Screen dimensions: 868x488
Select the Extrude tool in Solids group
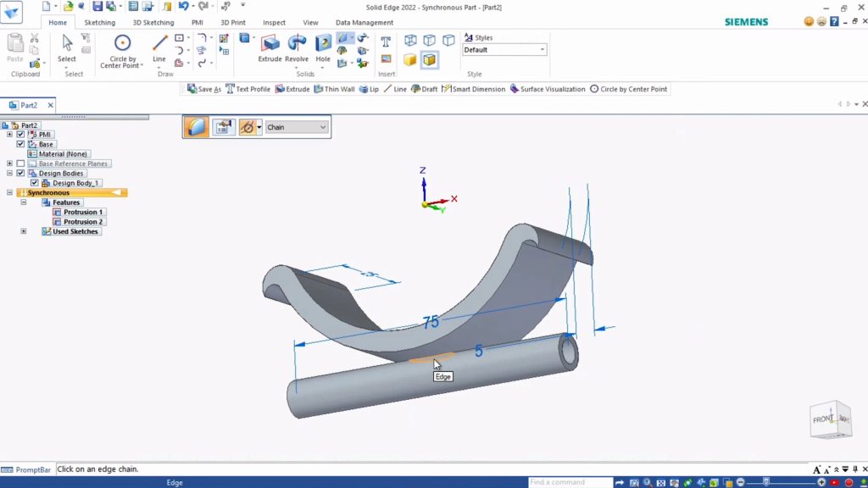pos(270,49)
